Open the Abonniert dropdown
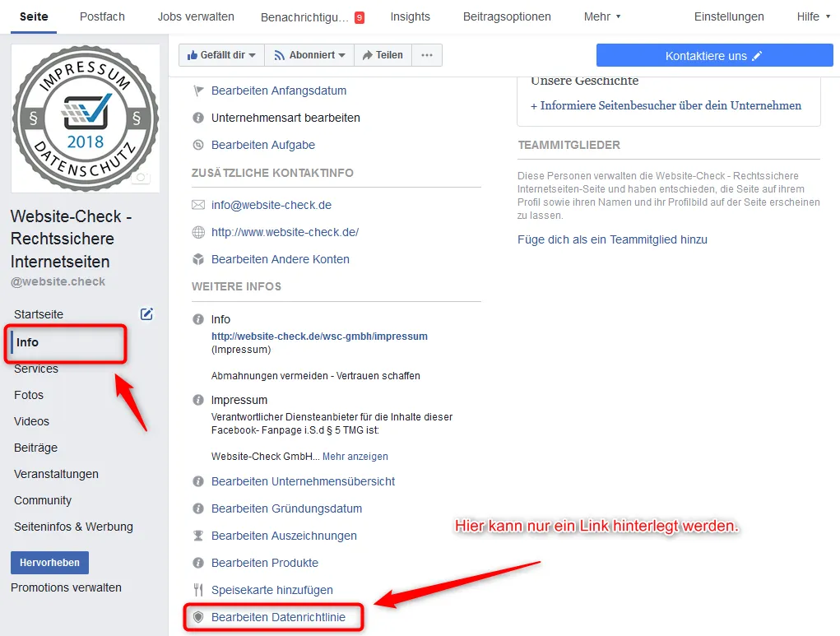This screenshot has width=840, height=636. [x=308, y=55]
